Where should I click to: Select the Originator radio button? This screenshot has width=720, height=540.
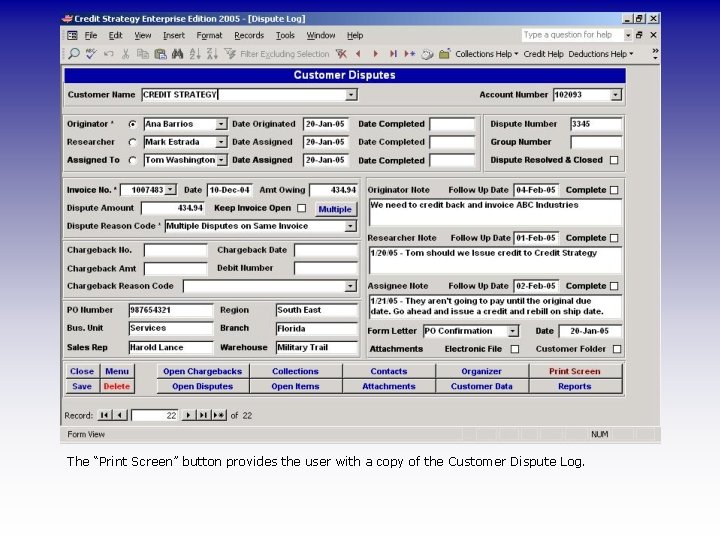133,124
